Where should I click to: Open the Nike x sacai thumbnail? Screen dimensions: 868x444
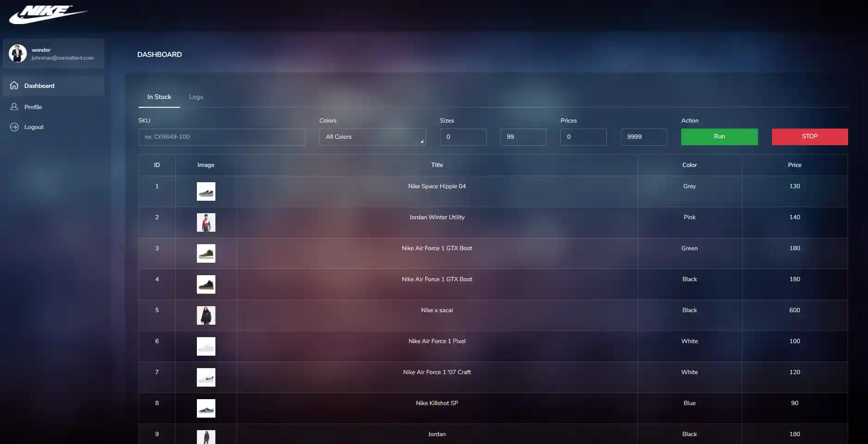coord(206,315)
